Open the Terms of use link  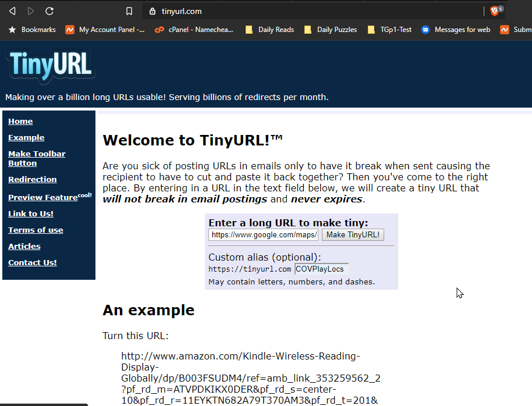(x=36, y=230)
